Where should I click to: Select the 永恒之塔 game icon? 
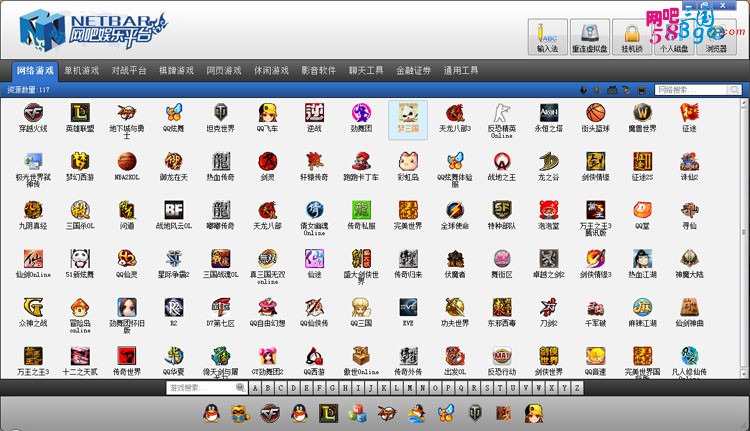(549, 118)
